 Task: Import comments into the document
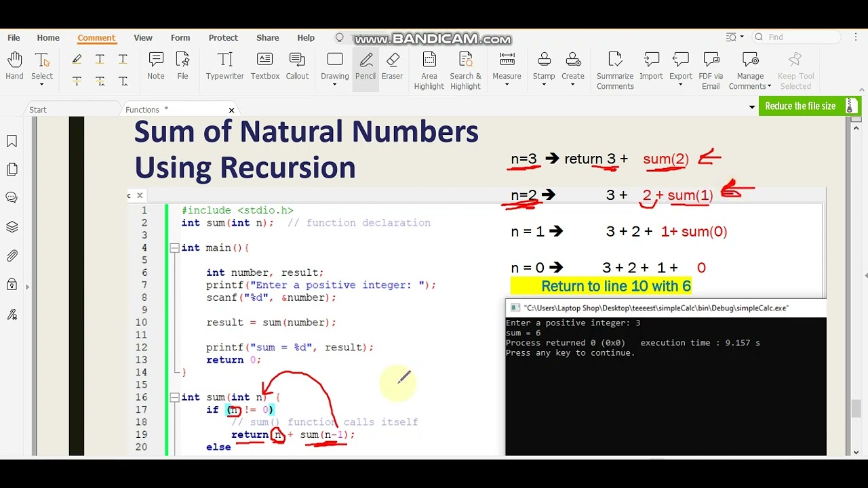click(x=651, y=66)
